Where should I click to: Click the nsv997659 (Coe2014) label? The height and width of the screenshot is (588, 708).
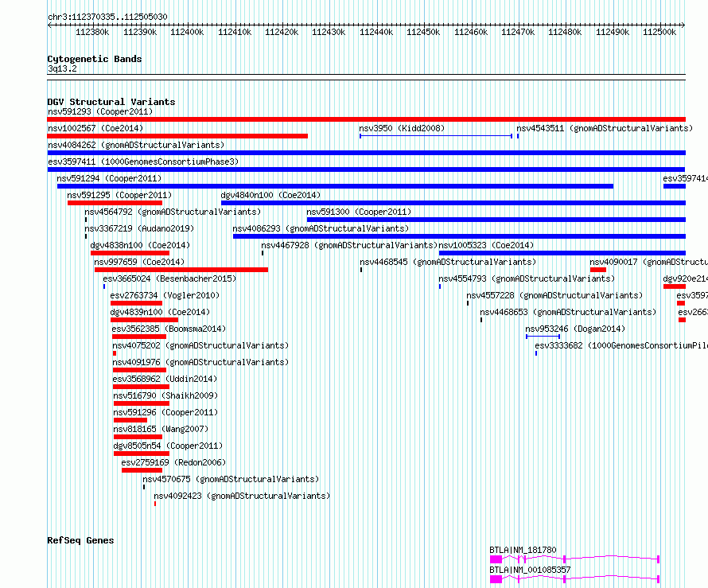(x=139, y=262)
